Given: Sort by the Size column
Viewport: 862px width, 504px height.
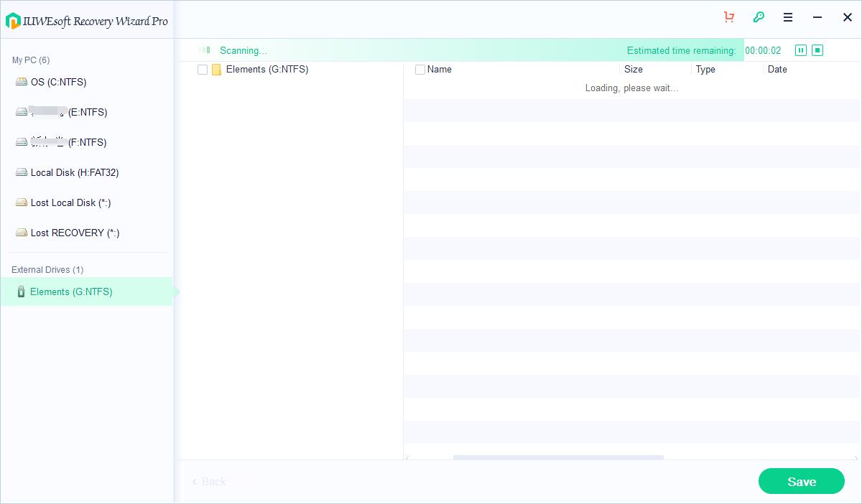Looking at the screenshot, I should [x=633, y=70].
